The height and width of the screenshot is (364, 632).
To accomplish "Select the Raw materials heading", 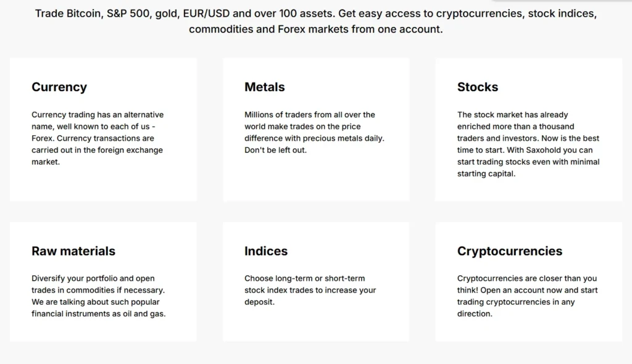I will tap(73, 251).
